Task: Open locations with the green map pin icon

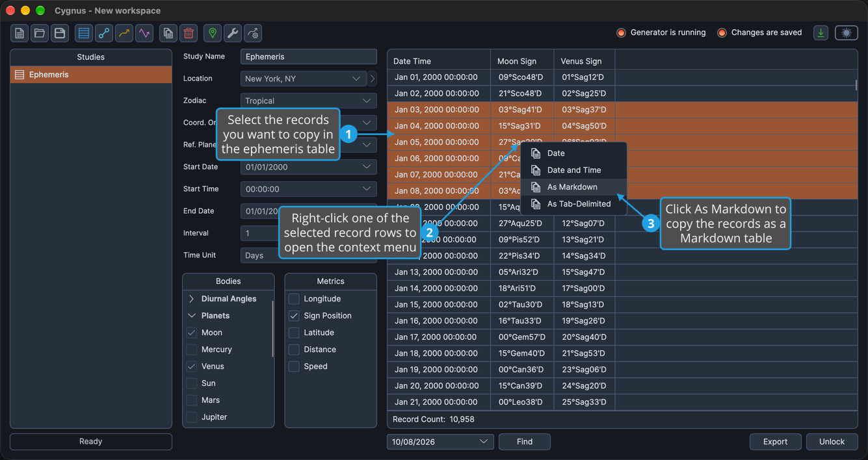Action: point(212,33)
